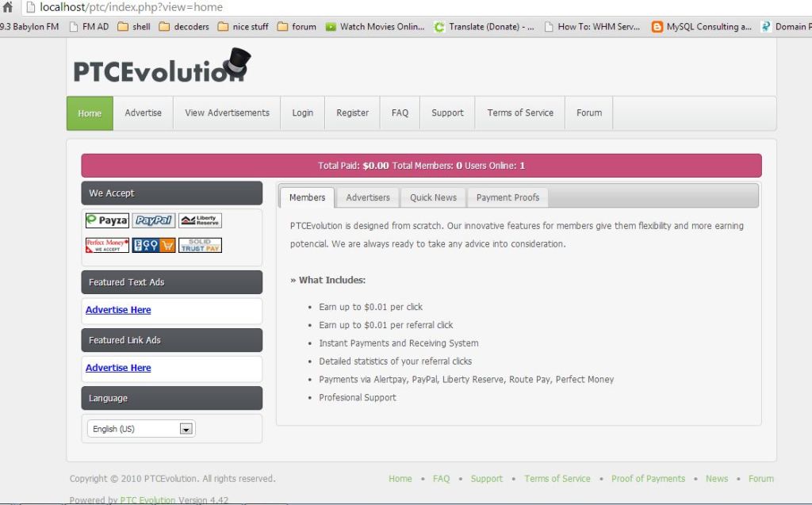Image resolution: width=812 pixels, height=505 pixels.
Task: Click the footer News link
Action: click(717, 479)
